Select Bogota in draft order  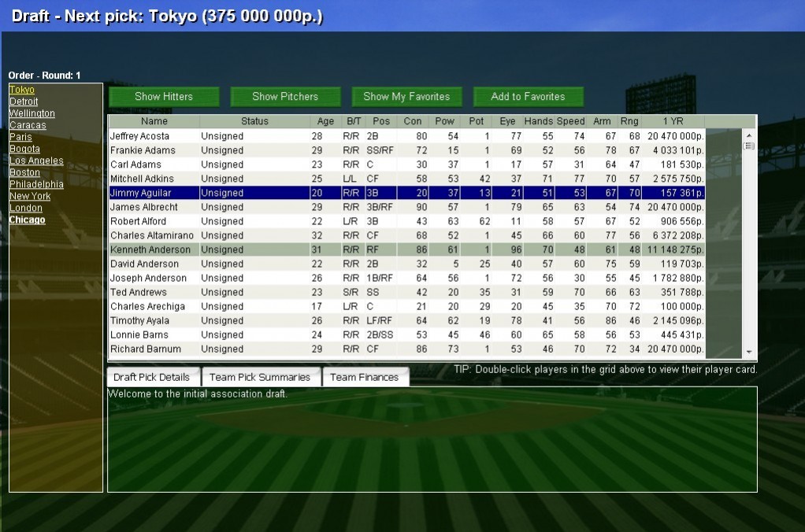coord(24,149)
